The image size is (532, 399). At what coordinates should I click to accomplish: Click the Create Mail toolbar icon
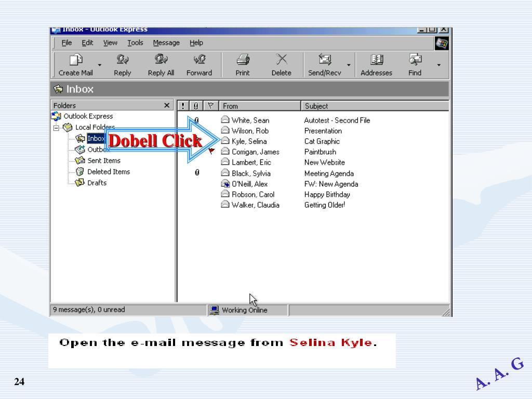coord(76,60)
